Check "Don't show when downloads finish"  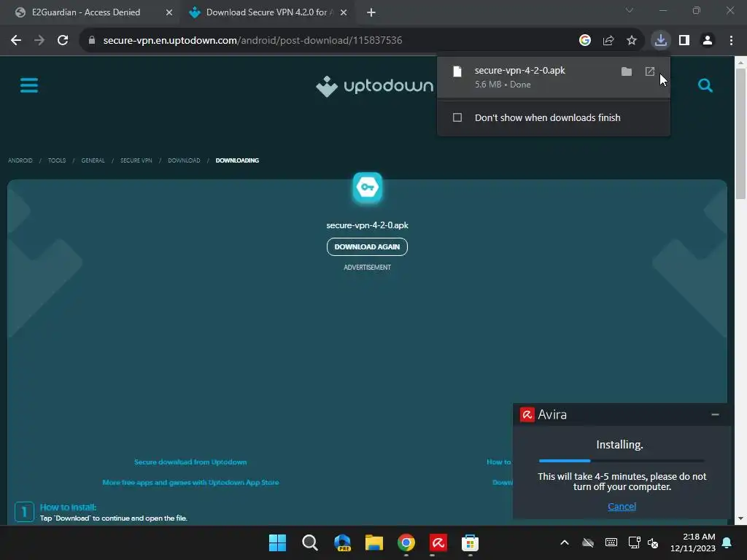[457, 117]
